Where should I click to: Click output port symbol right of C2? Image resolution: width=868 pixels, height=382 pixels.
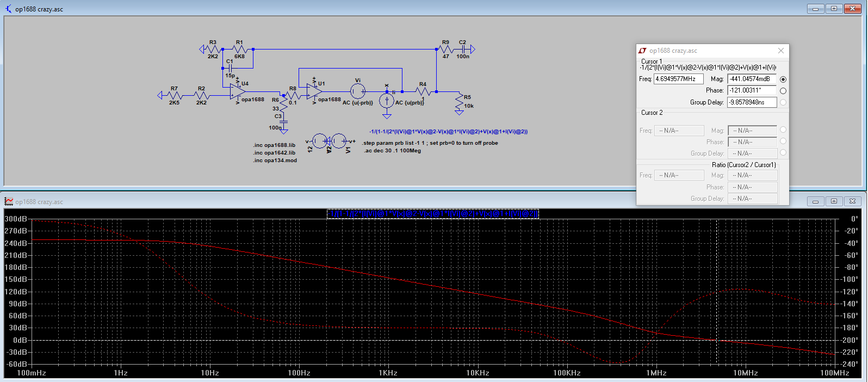[472, 49]
